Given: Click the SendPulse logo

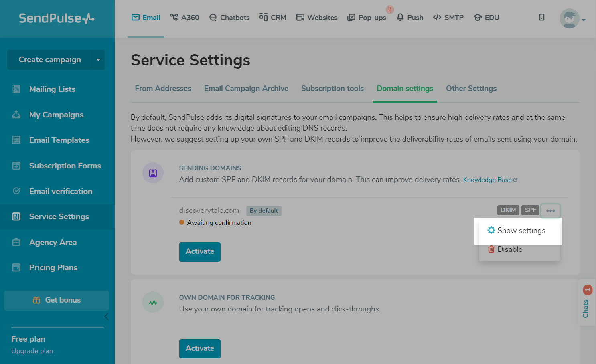Looking at the screenshot, I should pyautogui.click(x=57, y=18).
